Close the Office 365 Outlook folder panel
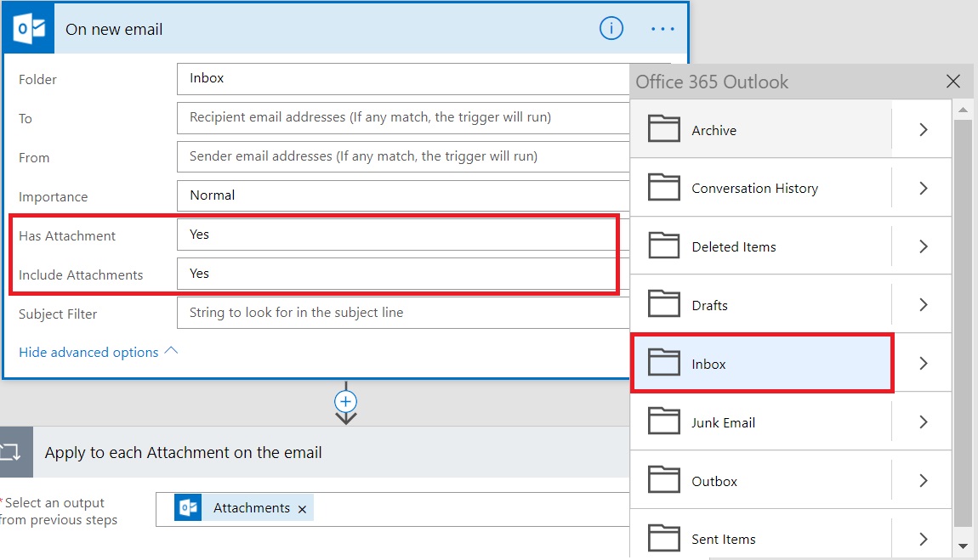Image resolution: width=978 pixels, height=560 pixels. [953, 81]
